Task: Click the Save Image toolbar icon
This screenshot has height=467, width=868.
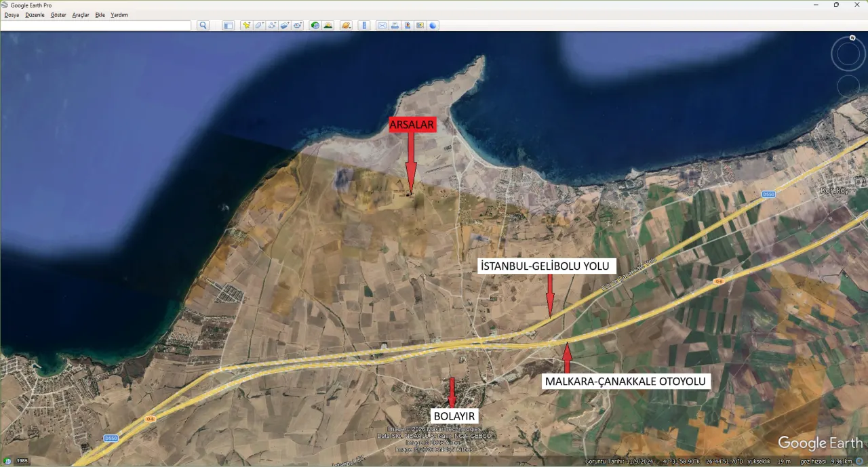Action: (x=408, y=26)
